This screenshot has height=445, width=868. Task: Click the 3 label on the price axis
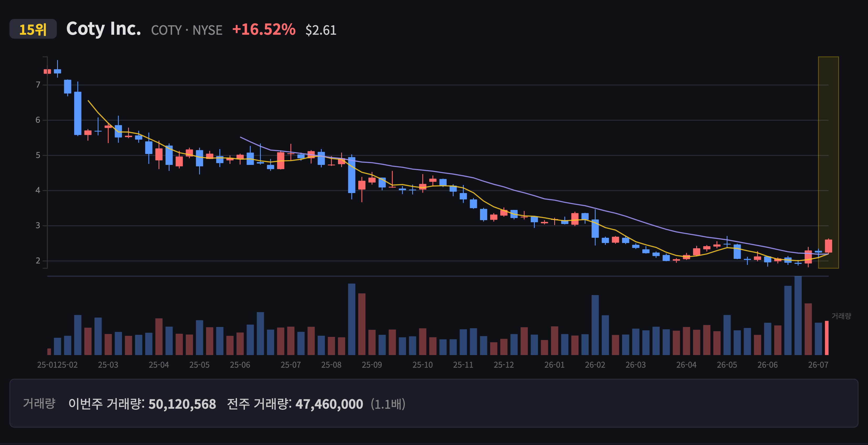(38, 225)
